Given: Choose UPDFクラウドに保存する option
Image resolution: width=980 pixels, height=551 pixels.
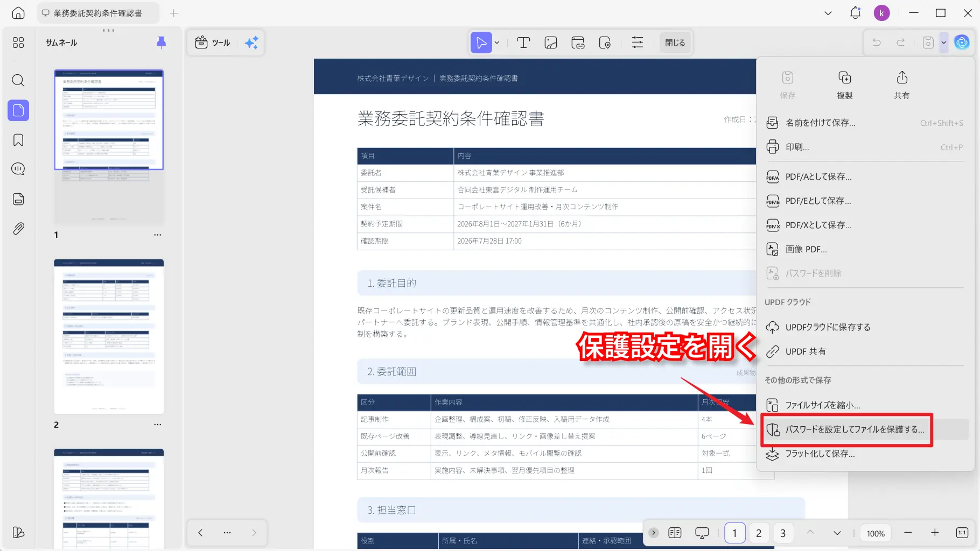Looking at the screenshot, I should pos(865,327).
